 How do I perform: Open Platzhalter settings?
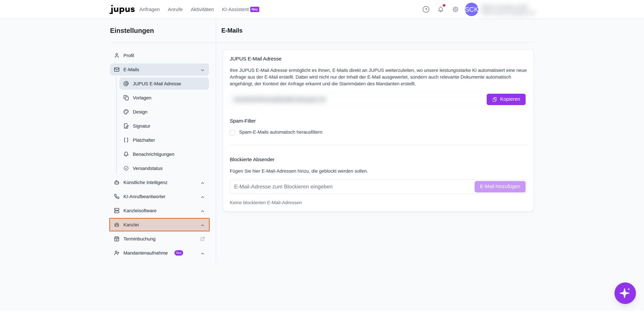point(164,140)
